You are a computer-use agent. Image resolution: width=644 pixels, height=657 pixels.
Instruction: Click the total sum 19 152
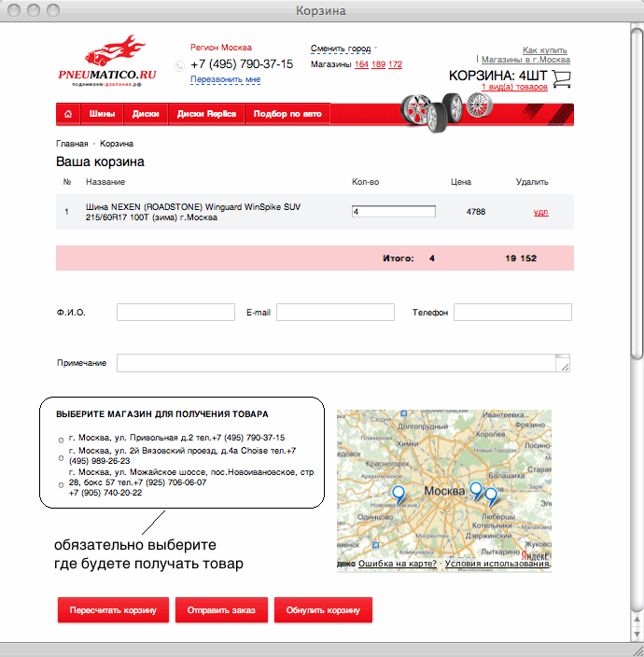click(x=521, y=259)
